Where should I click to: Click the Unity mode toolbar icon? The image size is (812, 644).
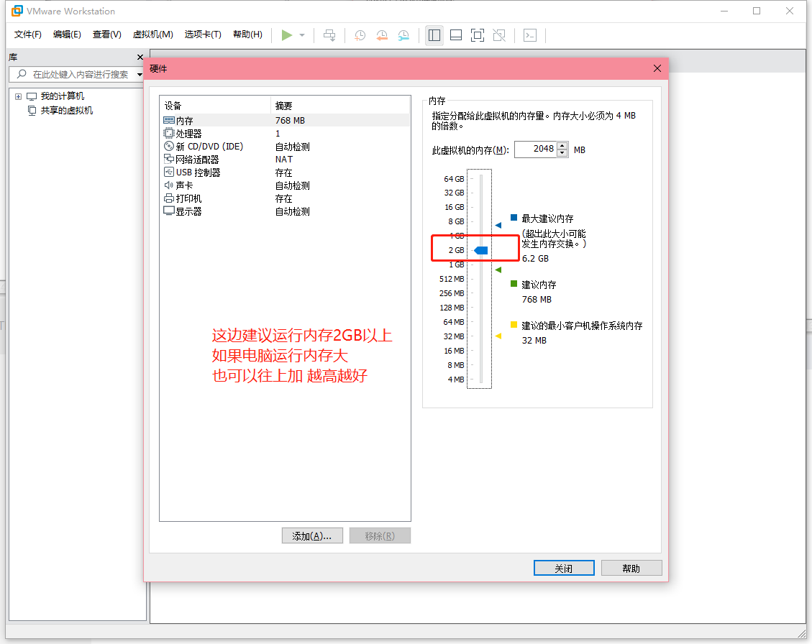click(499, 35)
